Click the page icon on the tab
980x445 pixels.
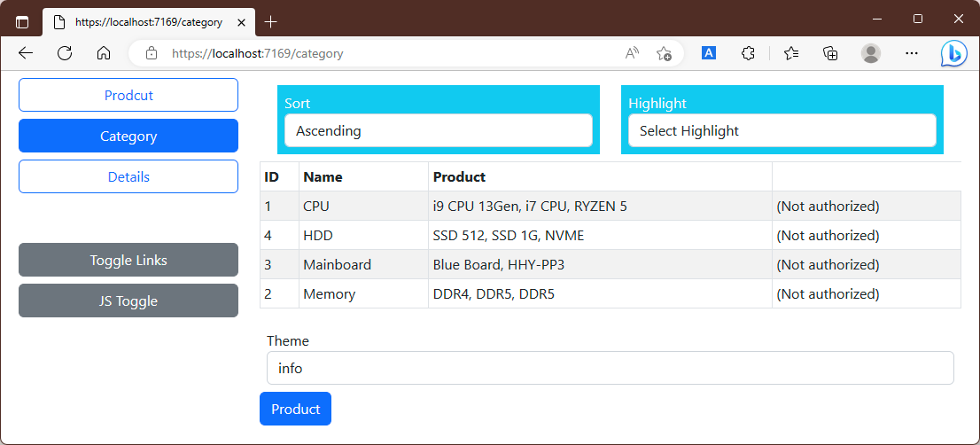click(59, 22)
